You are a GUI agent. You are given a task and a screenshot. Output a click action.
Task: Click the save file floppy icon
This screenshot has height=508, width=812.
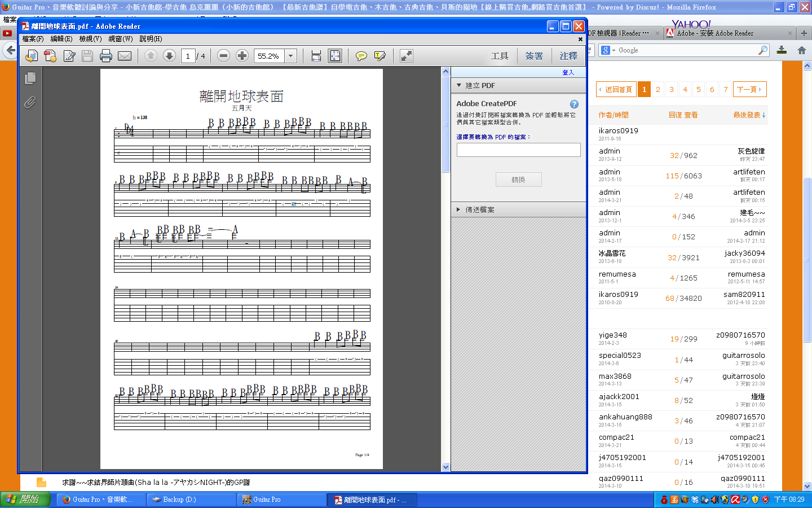coord(87,56)
